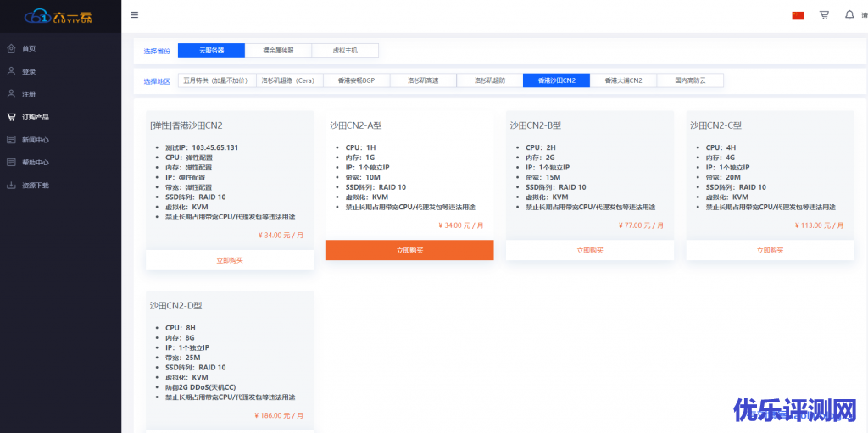
Task: Click the user icon beside 登录
Action: 11,71
